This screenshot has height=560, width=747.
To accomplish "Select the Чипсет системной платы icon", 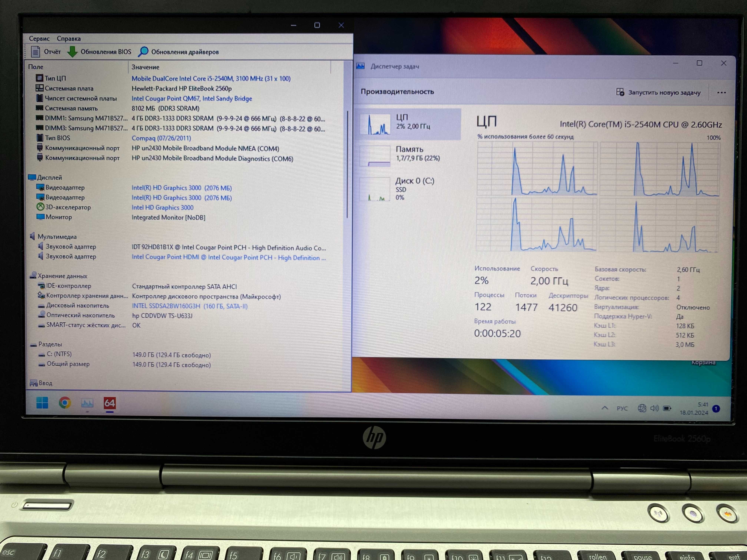I will point(39,98).
